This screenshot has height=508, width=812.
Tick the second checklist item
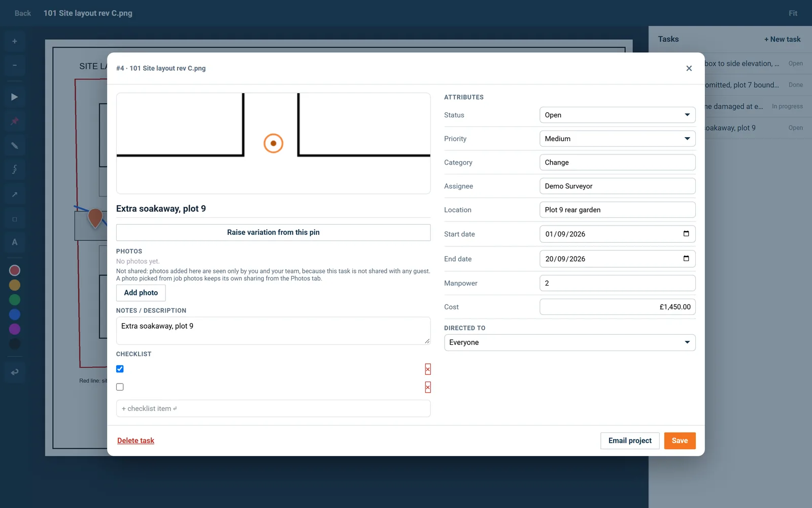pyautogui.click(x=120, y=387)
